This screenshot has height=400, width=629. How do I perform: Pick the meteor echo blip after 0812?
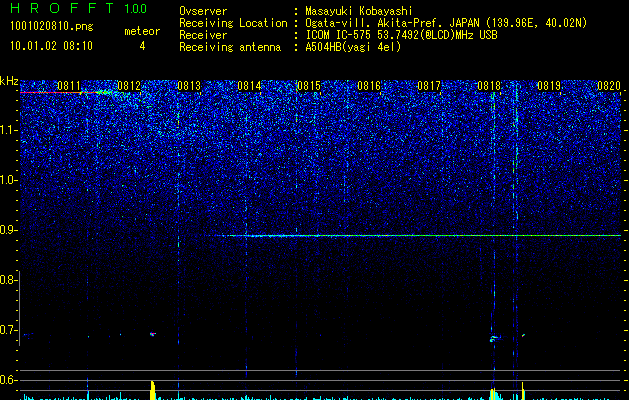point(152,334)
